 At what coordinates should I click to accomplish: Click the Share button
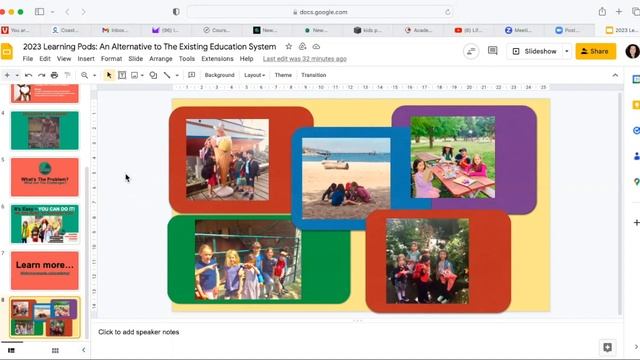pos(596,51)
